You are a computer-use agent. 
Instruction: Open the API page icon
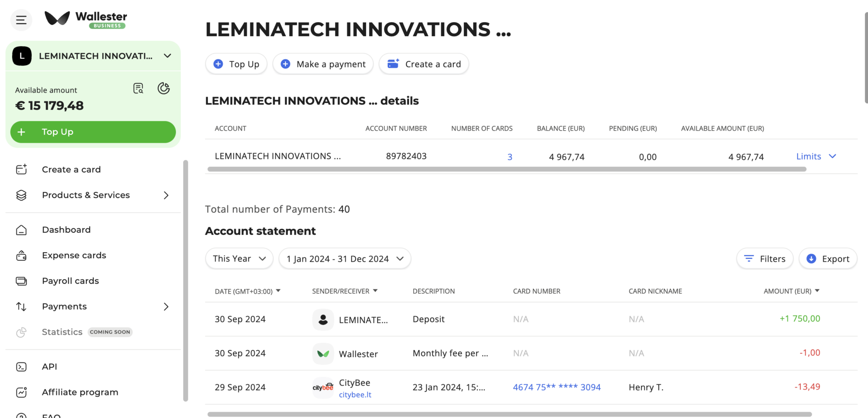pyautogui.click(x=21, y=367)
